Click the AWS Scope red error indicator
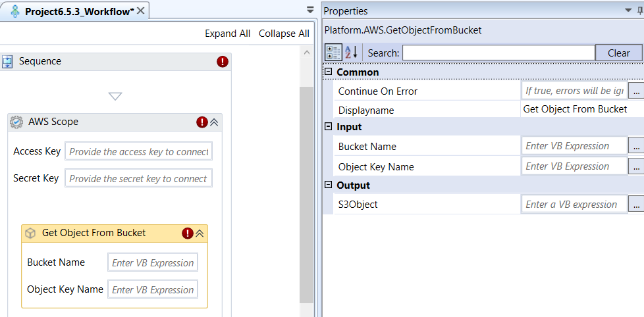644x317 pixels. point(202,122)
